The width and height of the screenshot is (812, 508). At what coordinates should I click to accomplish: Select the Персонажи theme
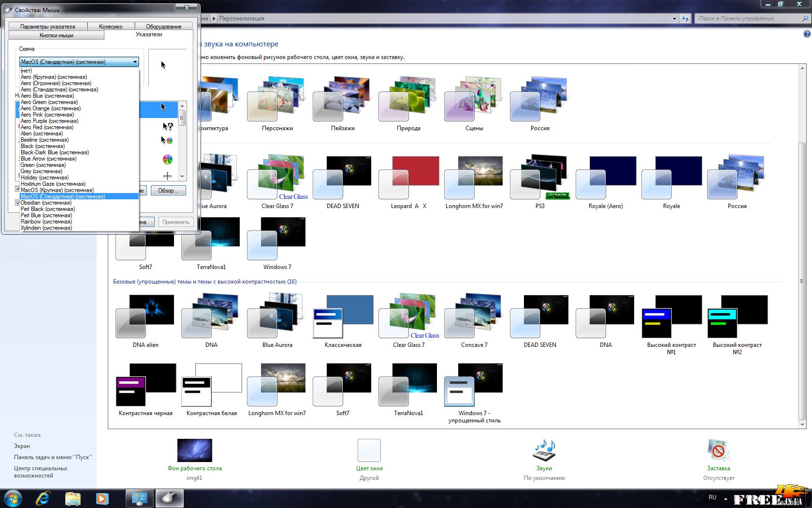pos(277,104)
